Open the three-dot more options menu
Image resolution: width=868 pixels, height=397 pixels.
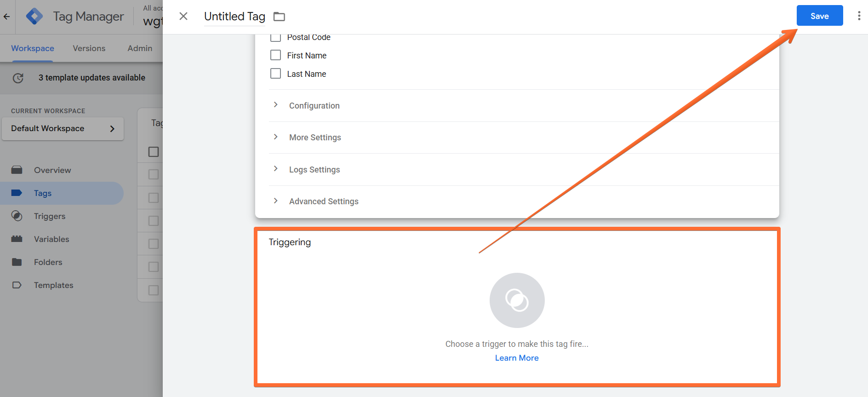tap(859, 16)
